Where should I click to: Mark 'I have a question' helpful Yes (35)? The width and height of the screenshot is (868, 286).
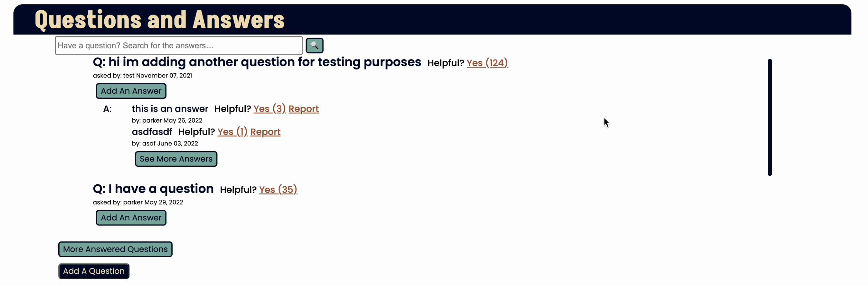coord(278,189)
